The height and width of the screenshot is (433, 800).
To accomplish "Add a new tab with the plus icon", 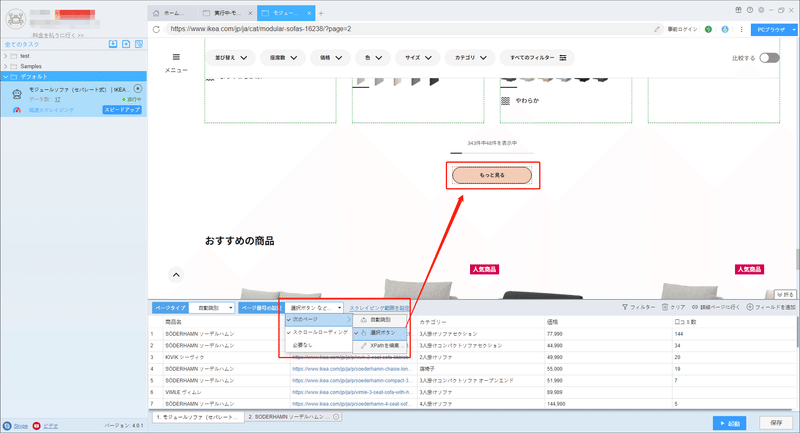I will [321, 13].
